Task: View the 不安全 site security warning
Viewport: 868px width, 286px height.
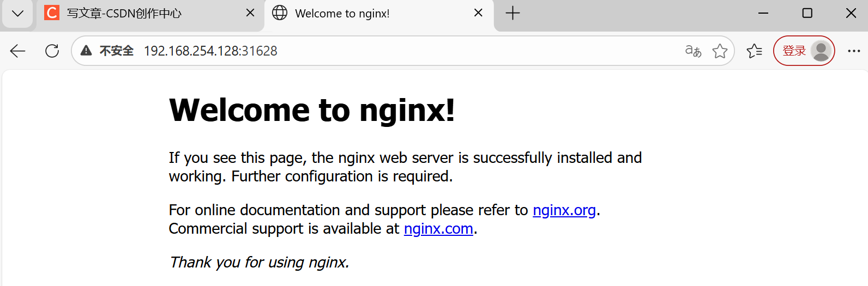Action: pyautogui.click(x=107, y=51)
